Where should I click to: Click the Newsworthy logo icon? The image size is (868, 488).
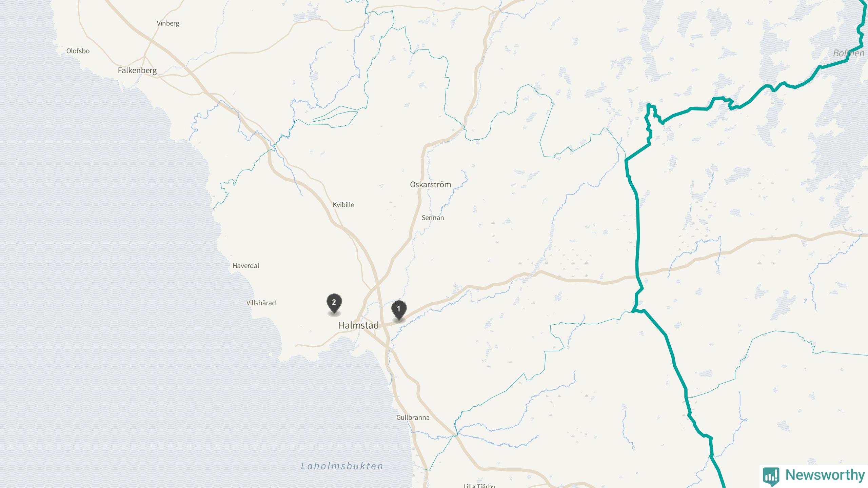coord(771,476)
